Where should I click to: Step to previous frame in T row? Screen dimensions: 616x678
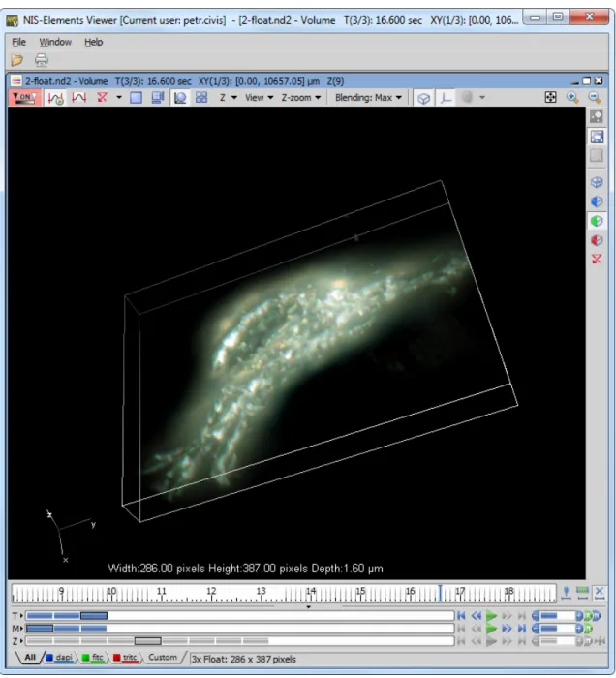pyautogui.click(x=477, y=616)
